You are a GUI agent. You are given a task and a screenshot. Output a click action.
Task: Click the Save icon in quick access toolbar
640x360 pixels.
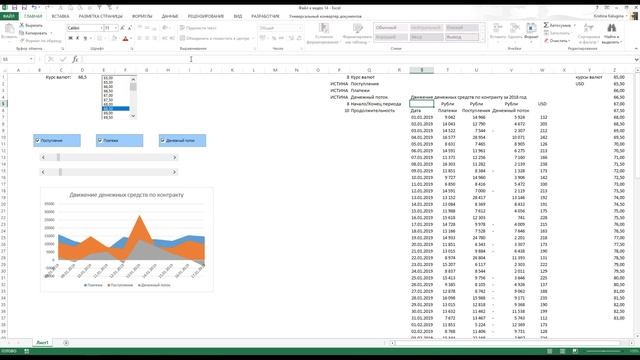click(x=14, y=8)
